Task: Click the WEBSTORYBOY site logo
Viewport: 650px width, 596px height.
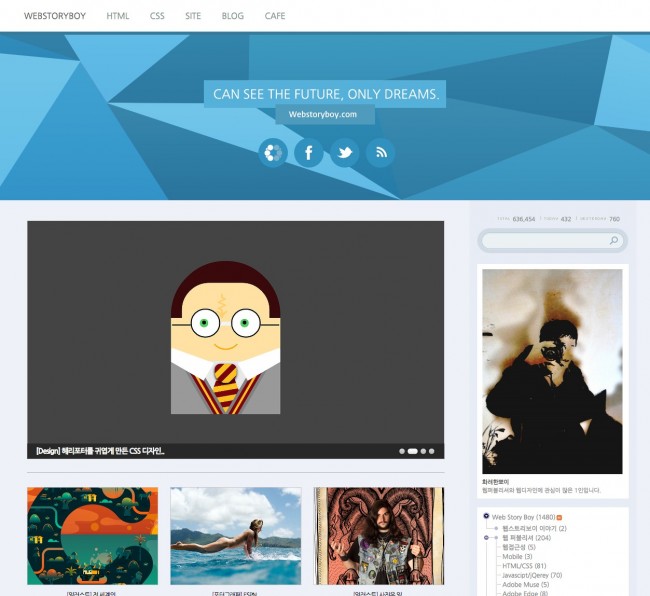Action: (x=54, y=16)
